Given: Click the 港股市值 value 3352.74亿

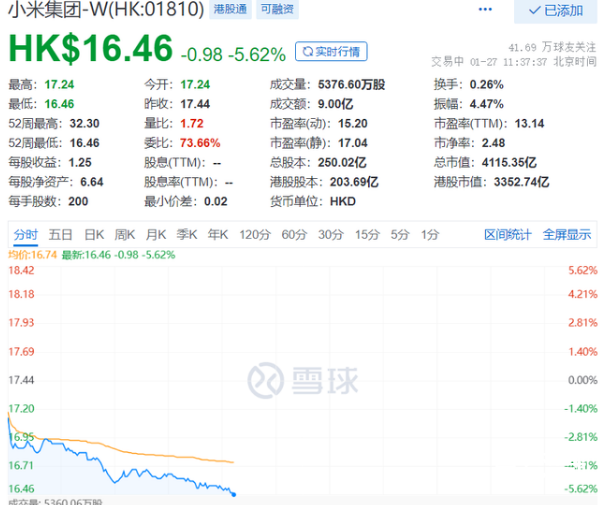Looking at the screenshot, I should click(x=521, y=182).
